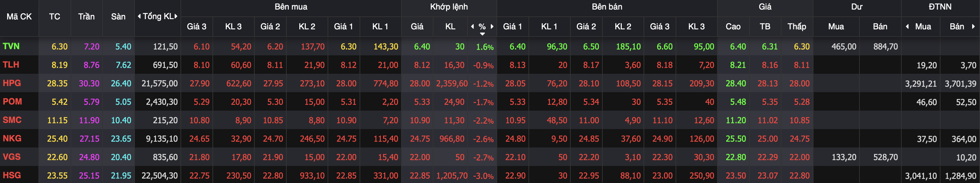
Task: Click HSG total volume 22,504,30
Action: coord(159,176)
